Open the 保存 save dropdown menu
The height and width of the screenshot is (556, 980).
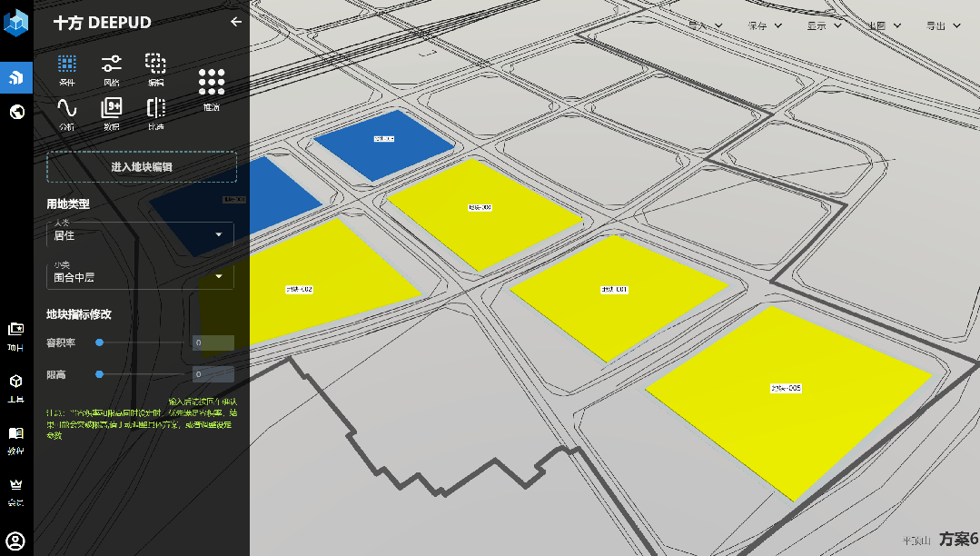point(765,25)
